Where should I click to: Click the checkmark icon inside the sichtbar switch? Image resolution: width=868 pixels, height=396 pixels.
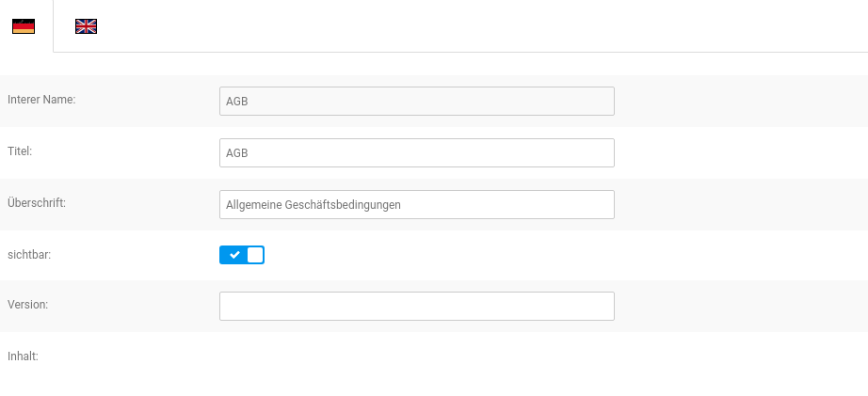(234, 255)
